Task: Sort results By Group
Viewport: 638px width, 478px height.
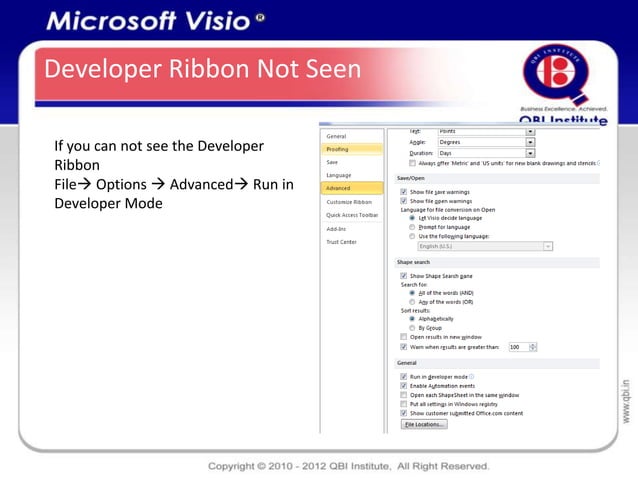Action: tap(412, 328)
